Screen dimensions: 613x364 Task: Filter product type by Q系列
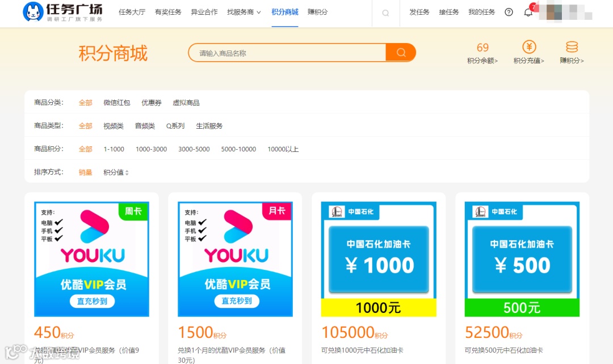tap(175, 126)
